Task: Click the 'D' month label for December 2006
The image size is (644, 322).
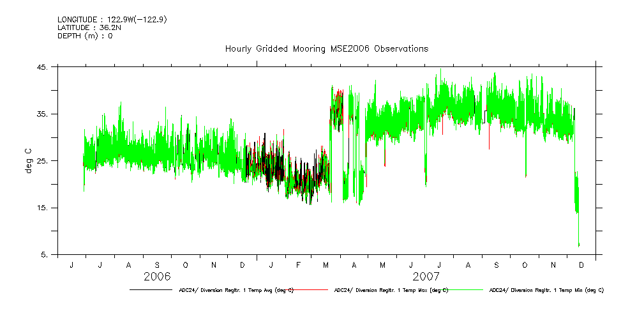Action: click(243, 264)
